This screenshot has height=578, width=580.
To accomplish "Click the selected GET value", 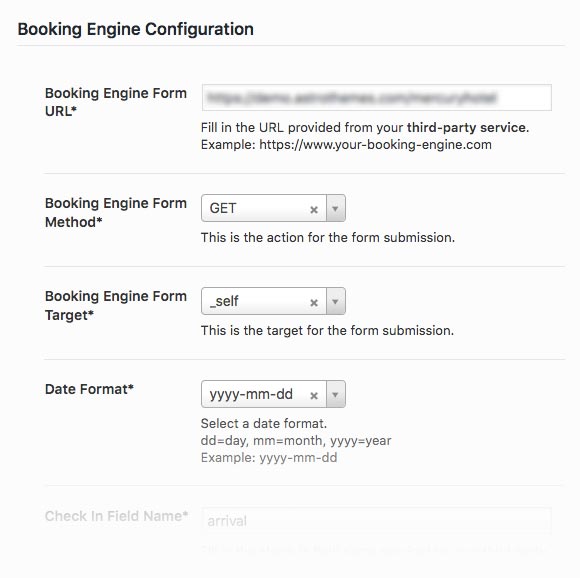I will 223,208.
